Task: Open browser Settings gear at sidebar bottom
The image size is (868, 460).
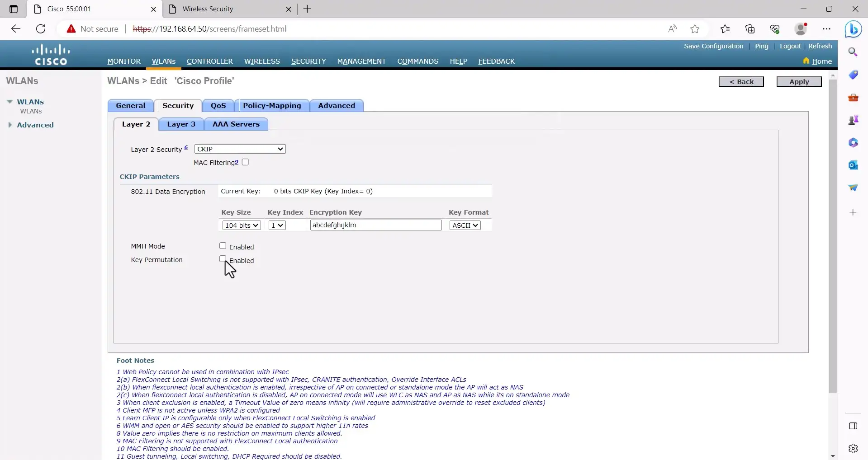Action: tap(854, 448)
